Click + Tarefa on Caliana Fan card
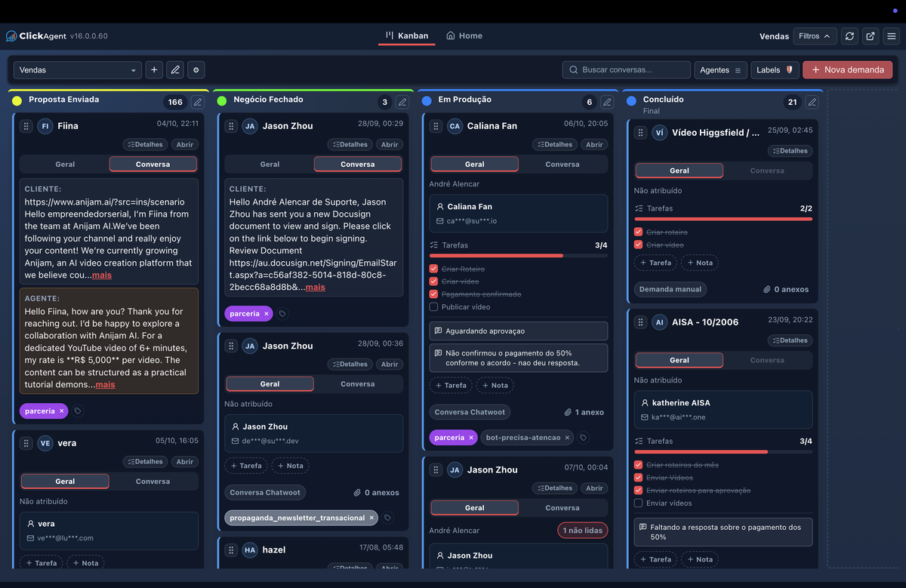 coord(450,385)
